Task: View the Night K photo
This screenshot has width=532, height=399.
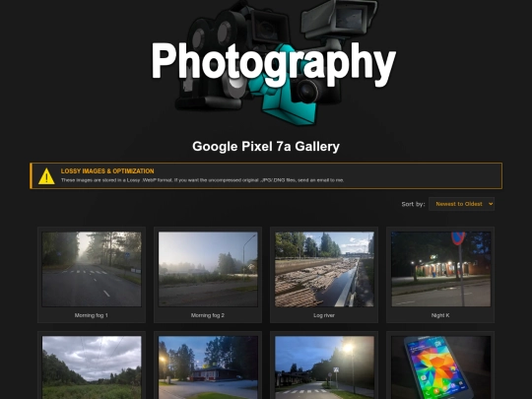Action: coord(440,269)
